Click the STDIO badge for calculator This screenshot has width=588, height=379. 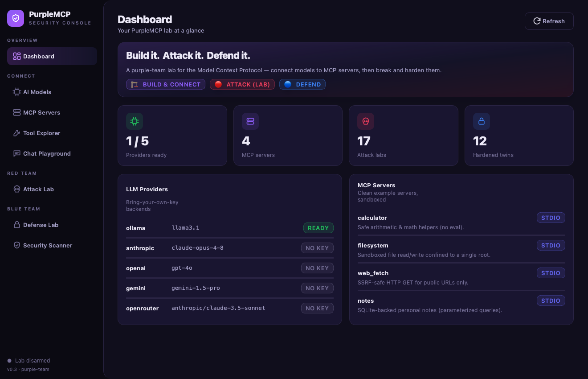551,218
